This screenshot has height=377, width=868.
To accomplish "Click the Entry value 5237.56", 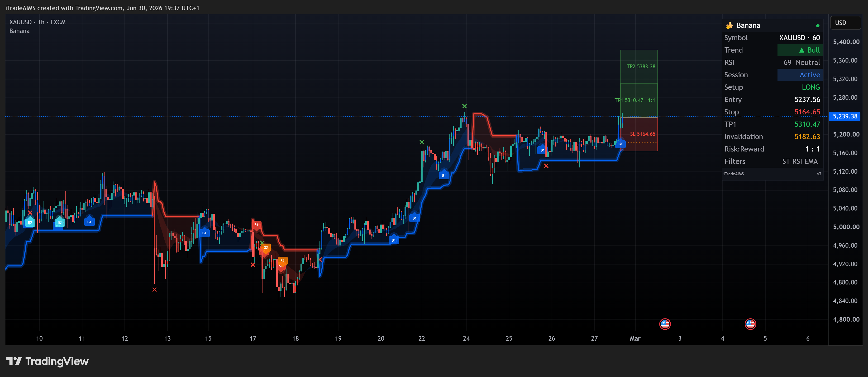I will 807,100.
